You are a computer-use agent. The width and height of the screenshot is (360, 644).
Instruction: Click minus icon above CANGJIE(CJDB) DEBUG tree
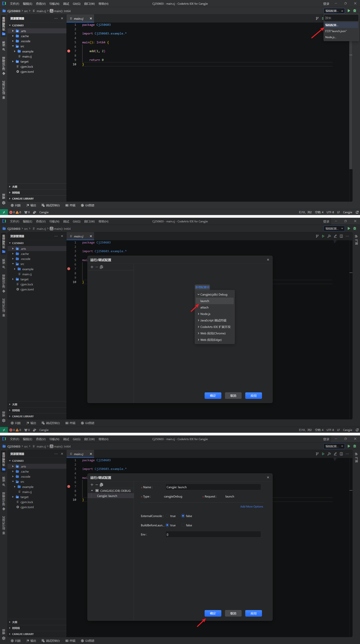point(97,485)
